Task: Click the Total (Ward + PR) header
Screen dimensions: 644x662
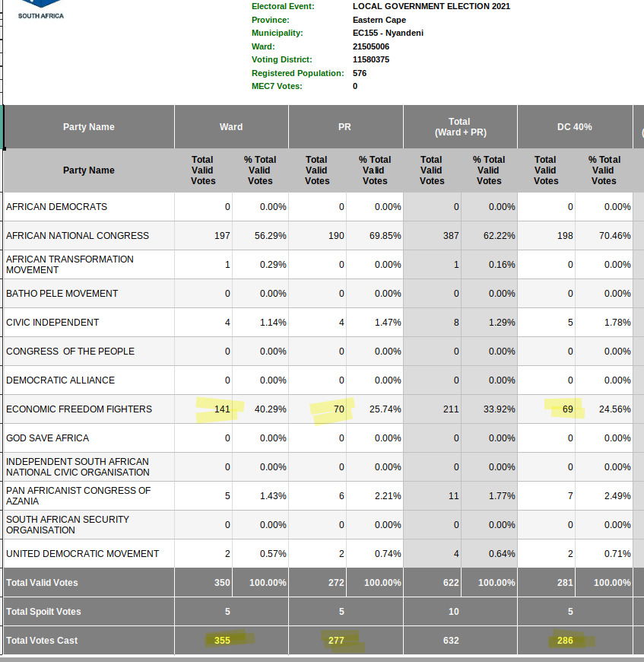Action: pos(460,126)
